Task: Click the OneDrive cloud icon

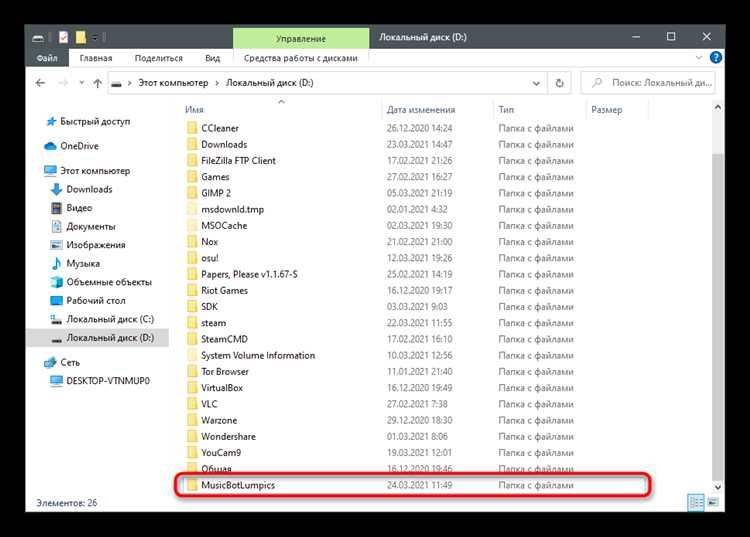Action: click(x=50, y=146)
